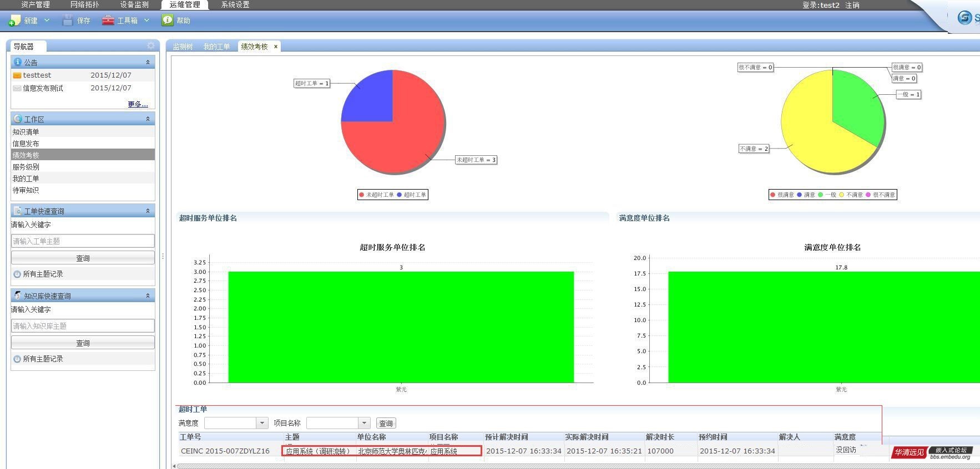
Task: Open the 工具箱 toolbox icon
Action: [108, 21]
